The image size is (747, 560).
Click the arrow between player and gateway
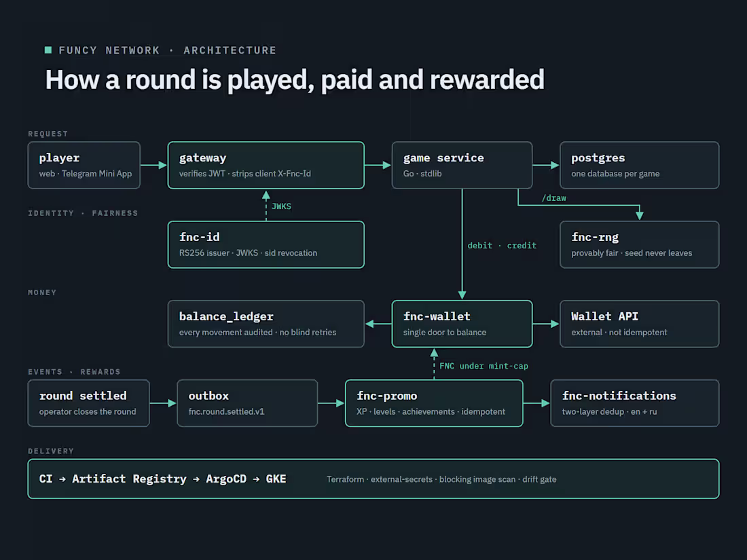pos(154,165)
